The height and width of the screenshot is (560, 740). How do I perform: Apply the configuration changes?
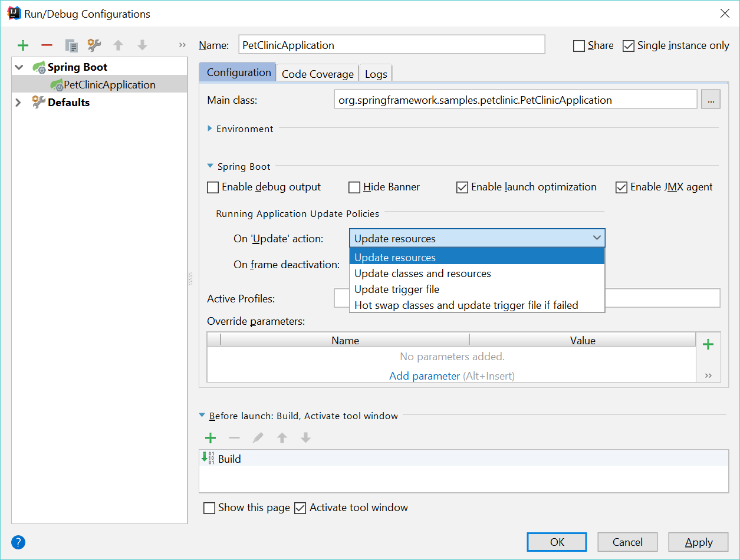699,542
